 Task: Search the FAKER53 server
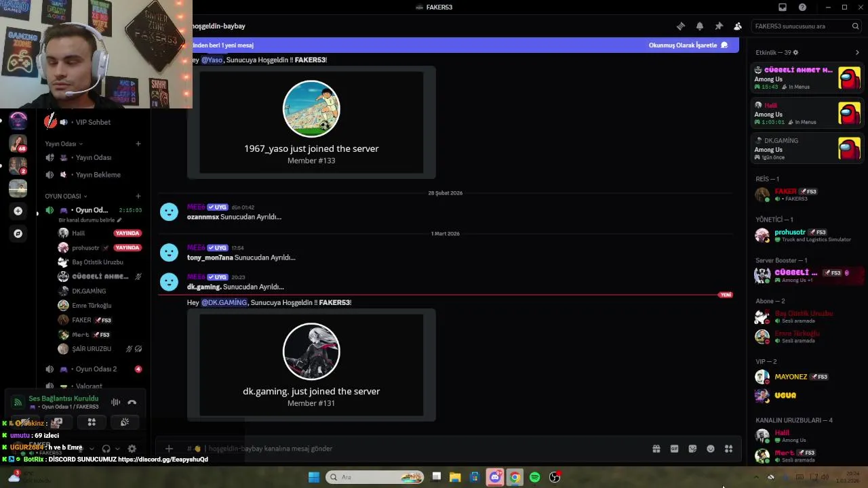click(806, 26)
